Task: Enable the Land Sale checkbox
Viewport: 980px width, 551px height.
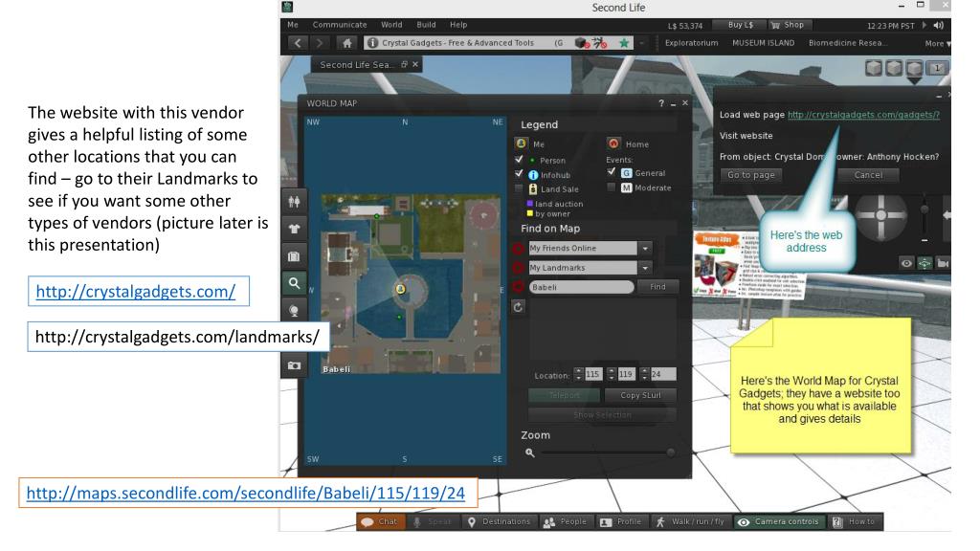Action: (x=520, y=187)
